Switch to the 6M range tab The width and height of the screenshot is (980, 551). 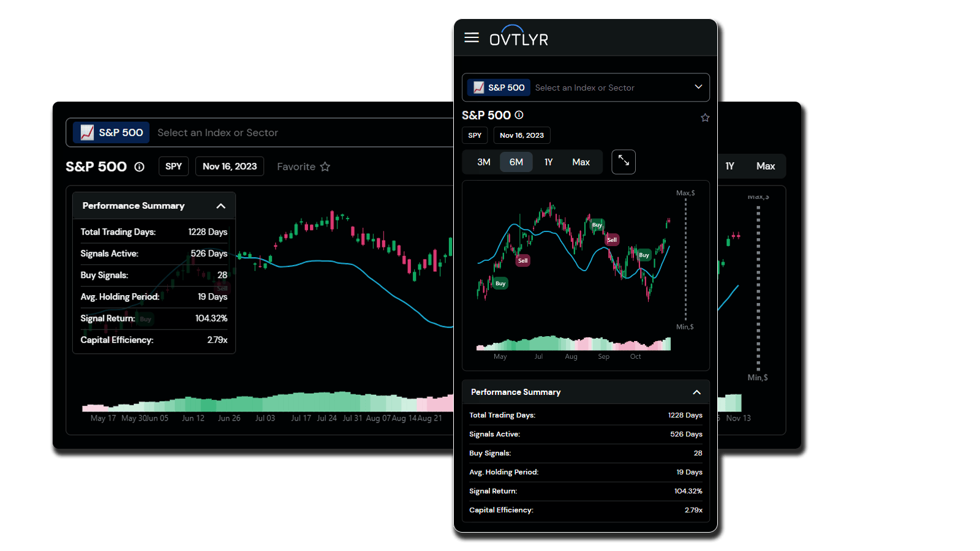[x=516, y=162]
